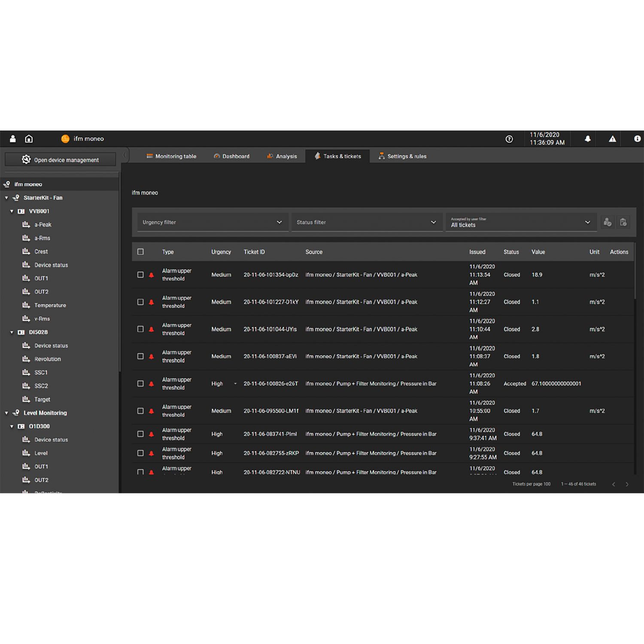Open the Urgency filter dropdown
The image size is (644, 644).
213,222
